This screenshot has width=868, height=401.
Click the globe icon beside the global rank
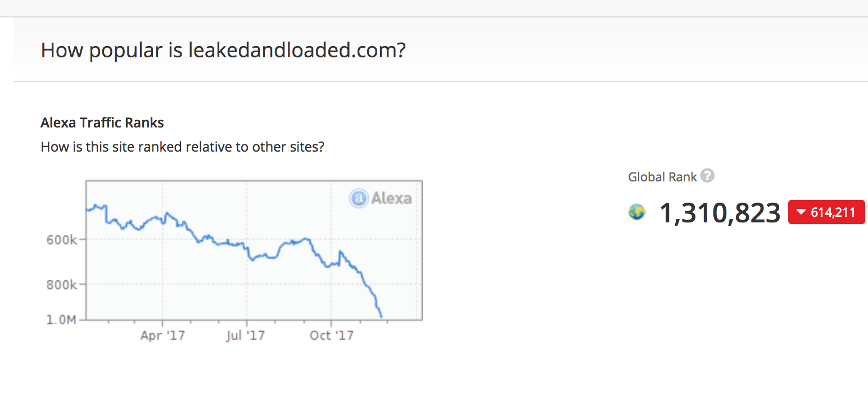637,212
